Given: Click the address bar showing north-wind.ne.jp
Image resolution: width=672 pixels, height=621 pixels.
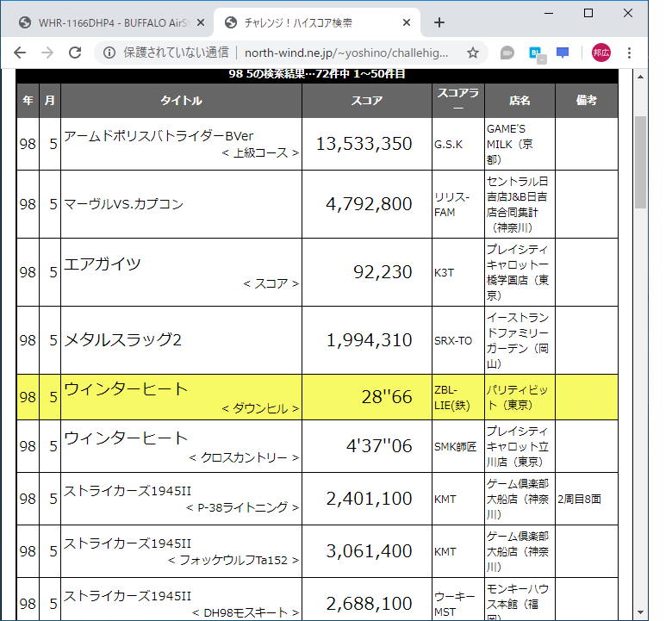Looking at the screenshot, I should [346, 53].
